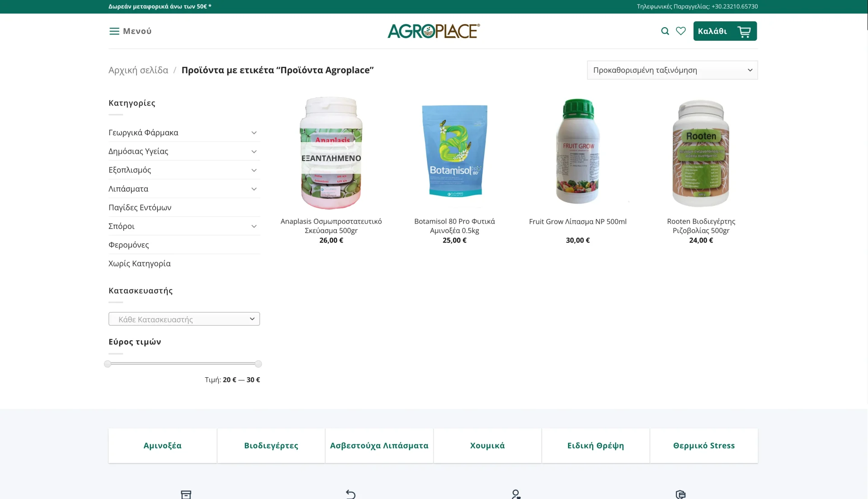Open the search icon in the header
The height and width of the screenshot is (499, 868).
coord(665,31)
